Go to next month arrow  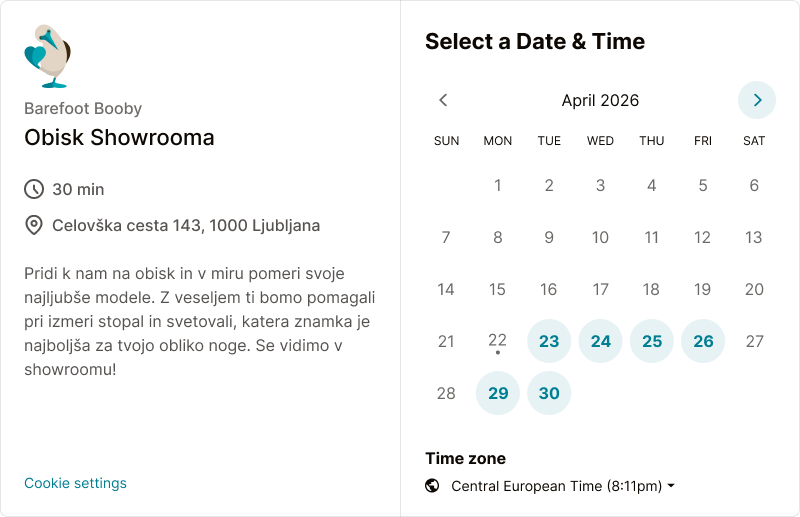coord(757,100)
